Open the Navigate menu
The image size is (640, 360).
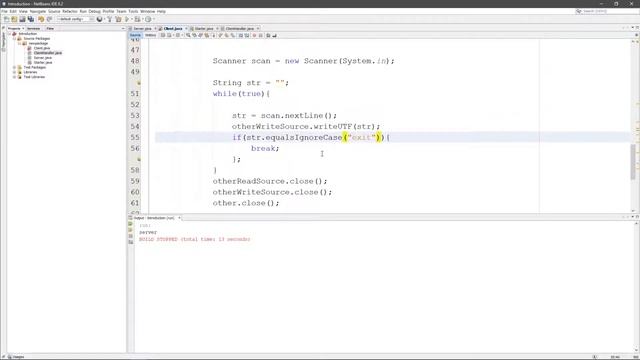38,11
